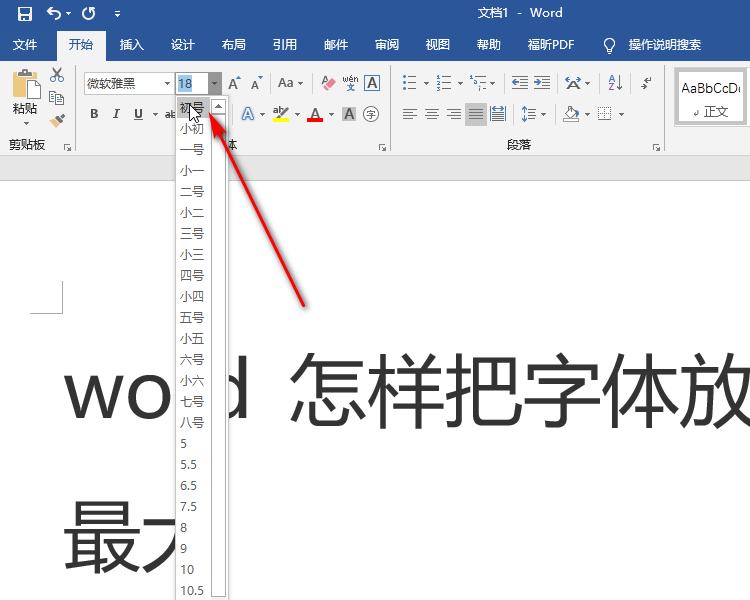Click the Clear Formatting eraser icon

(328, 83)
